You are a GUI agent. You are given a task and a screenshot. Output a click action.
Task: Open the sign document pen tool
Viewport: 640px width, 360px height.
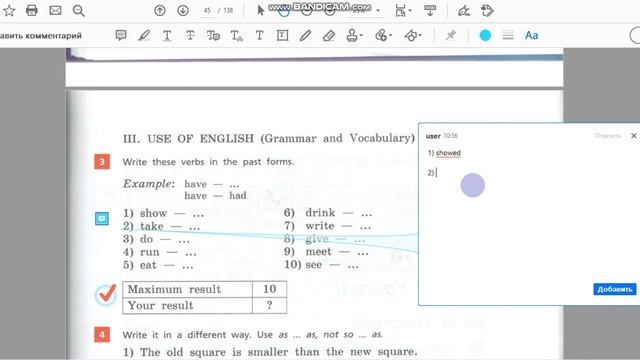(464, 11)
